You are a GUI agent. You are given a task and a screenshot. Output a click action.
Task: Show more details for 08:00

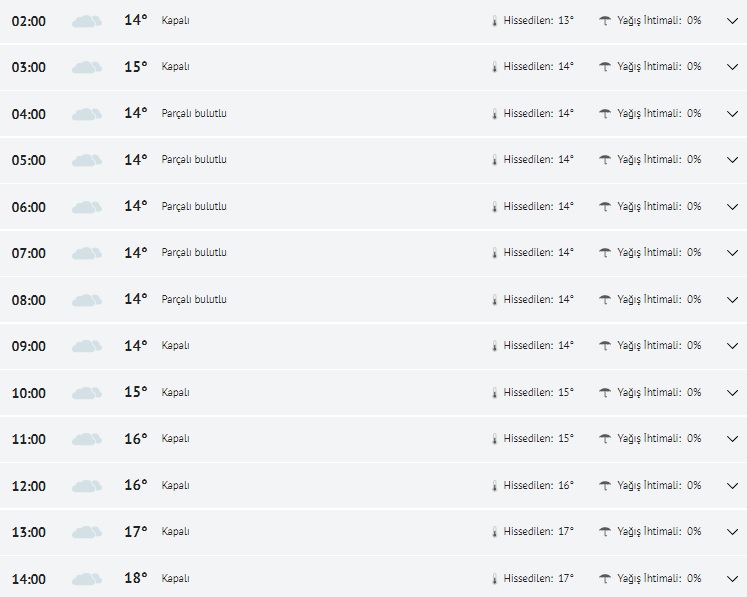(x=731, y=300)
